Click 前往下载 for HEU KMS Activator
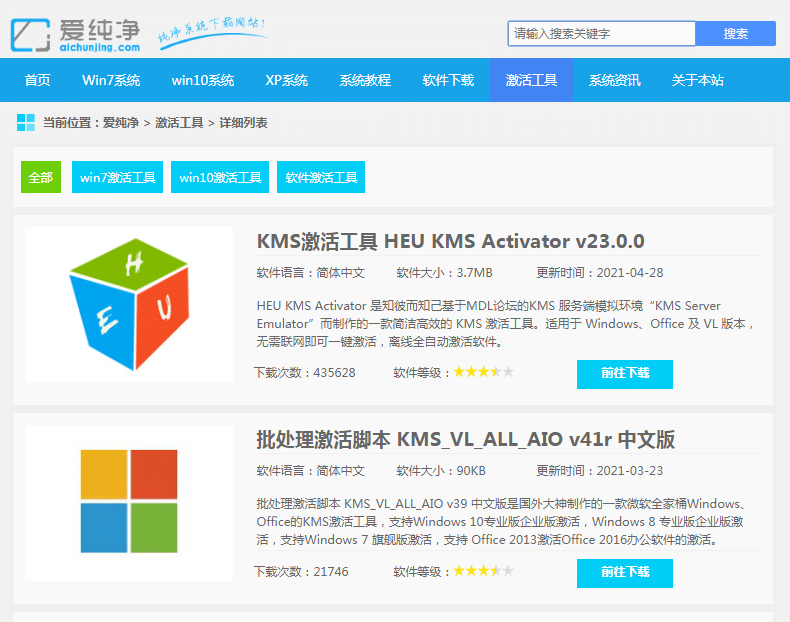The width and height of the screenshot is (790, 622). click(625, 373)
